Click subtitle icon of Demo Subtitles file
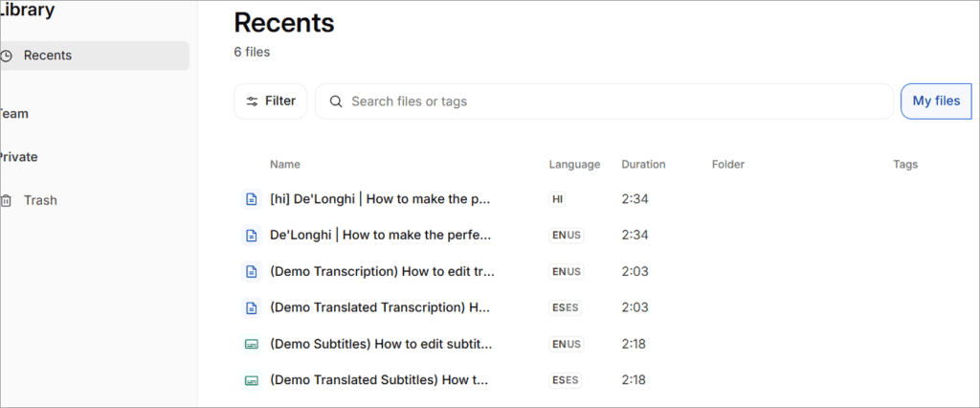The width and height of the screenshot is (980, 408). pos(252,344)
